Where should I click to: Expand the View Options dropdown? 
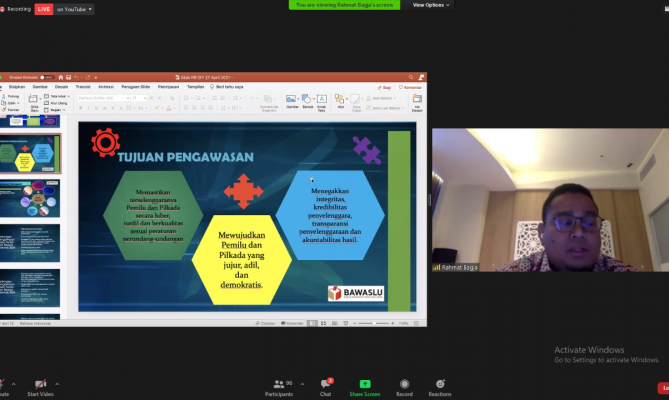tap(431, 5)
